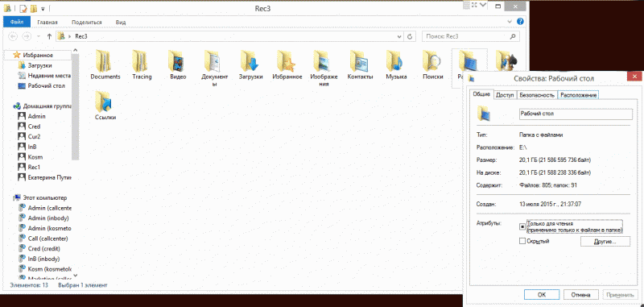Select the Документы folder icon
Image resolution: width=644 pixels, height=307 pixels.
[x=214, y=60]
